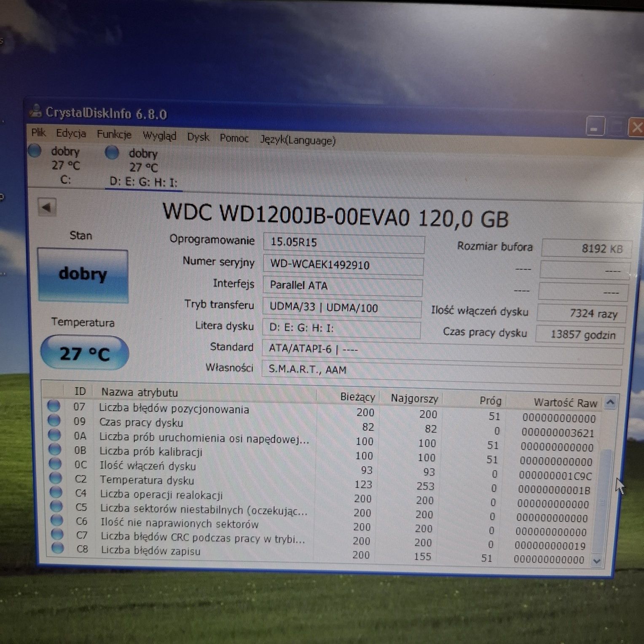This screenshot has height=644, width=644.
Task: Click status icon of attribute C7
Action: click(x=57, y=534)
